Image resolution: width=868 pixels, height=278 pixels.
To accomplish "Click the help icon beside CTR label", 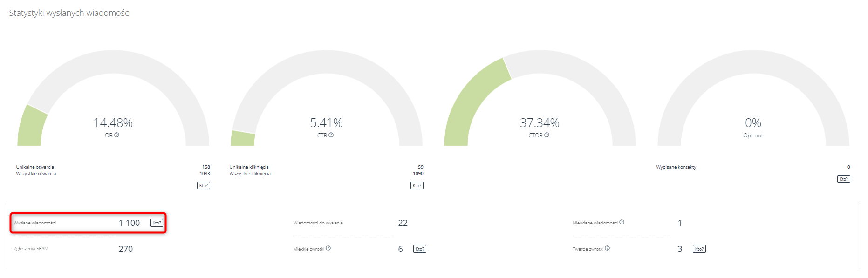I will click(331, 135).
